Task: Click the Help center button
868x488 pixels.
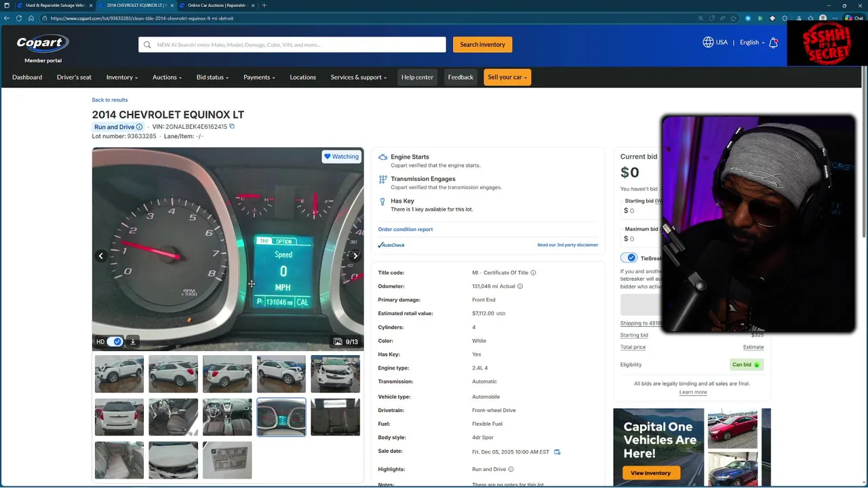Action: point(417,77)
